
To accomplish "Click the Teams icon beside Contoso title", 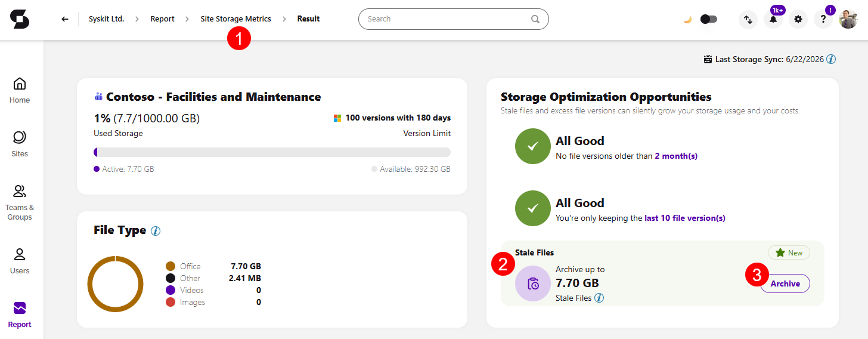I will 98,96.
